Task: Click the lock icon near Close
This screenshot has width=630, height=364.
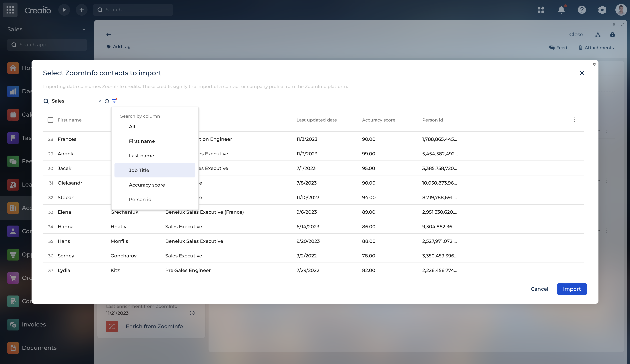Action: click(612, 34)
